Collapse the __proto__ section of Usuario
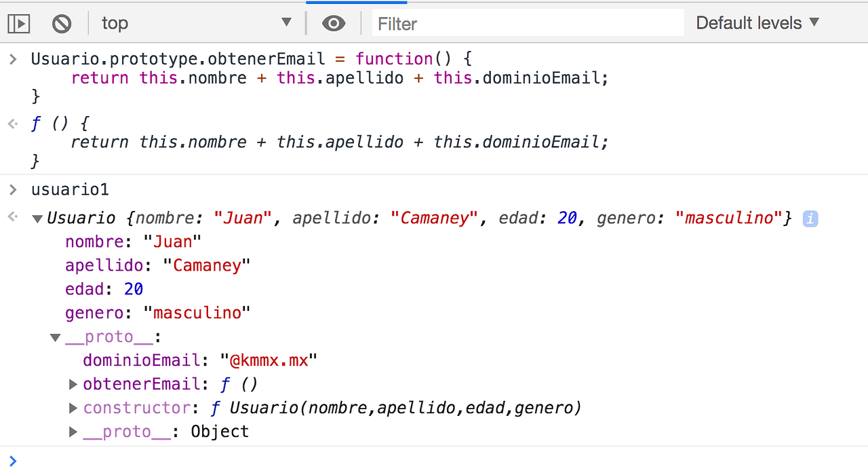868x475 pixels. point(56,337)
